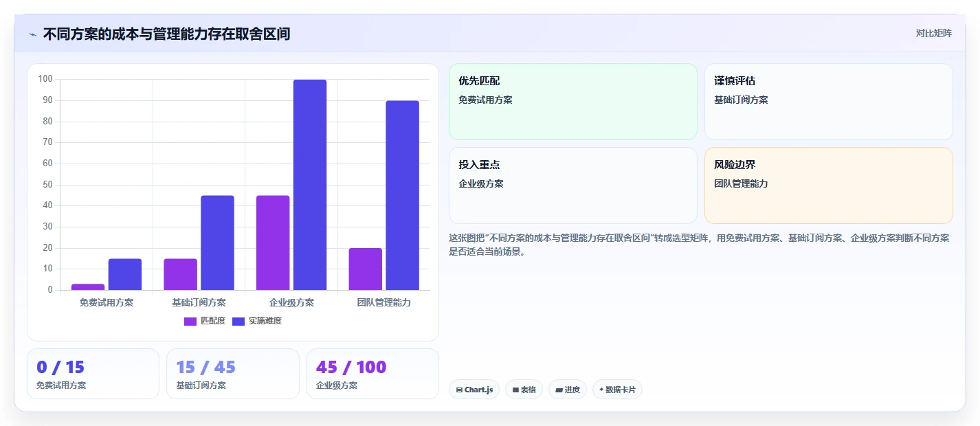Open the 谨慎评估 matrix card
The height and width of the screenshot is (426, 980).
(x=829, y=102)
